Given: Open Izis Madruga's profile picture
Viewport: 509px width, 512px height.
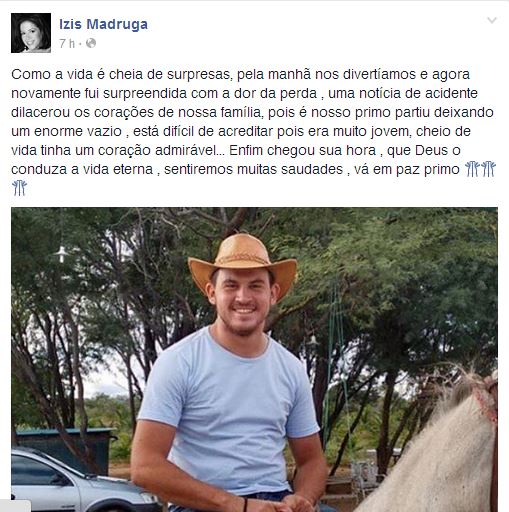Looking at the screenshot, I should 31,33.
